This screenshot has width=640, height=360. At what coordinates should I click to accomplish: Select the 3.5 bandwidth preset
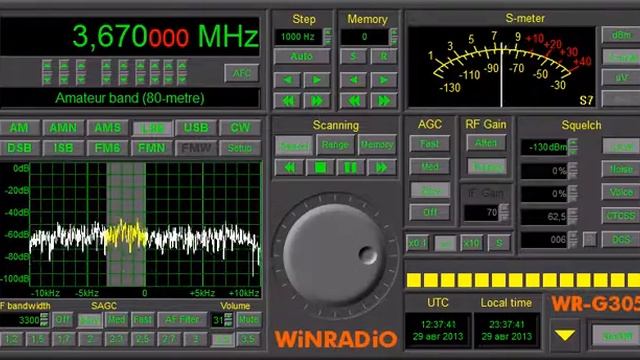click(248, 339)
